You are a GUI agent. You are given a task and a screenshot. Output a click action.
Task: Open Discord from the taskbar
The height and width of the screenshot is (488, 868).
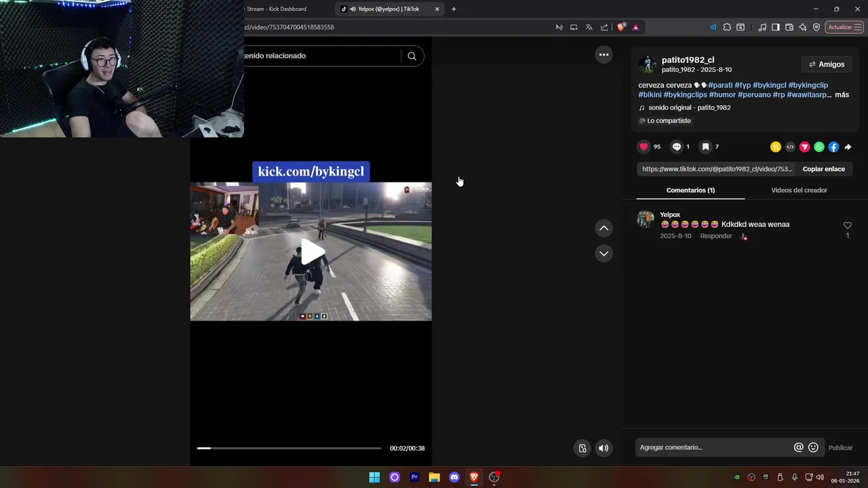[454, 477]
